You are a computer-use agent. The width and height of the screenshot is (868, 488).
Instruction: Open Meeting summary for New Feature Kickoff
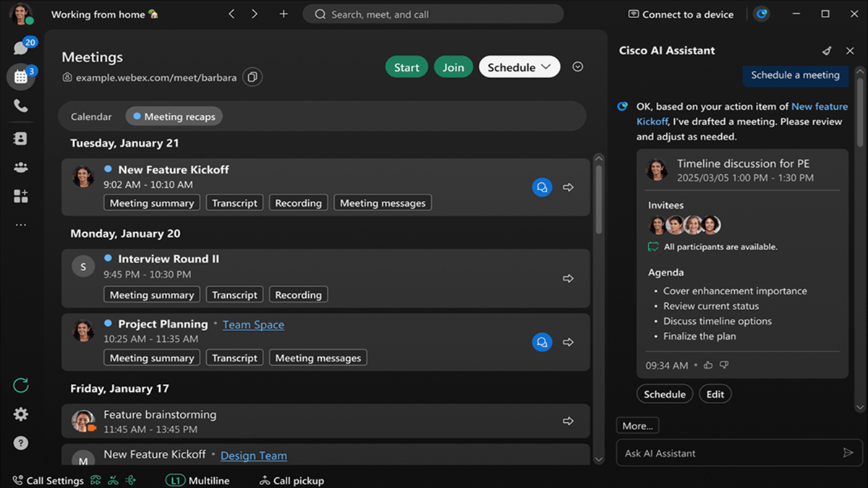click(x=152, y=203)
